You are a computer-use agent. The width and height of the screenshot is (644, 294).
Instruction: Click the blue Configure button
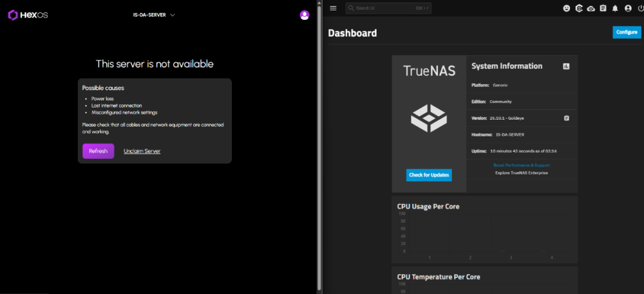(x=627, y=32)
